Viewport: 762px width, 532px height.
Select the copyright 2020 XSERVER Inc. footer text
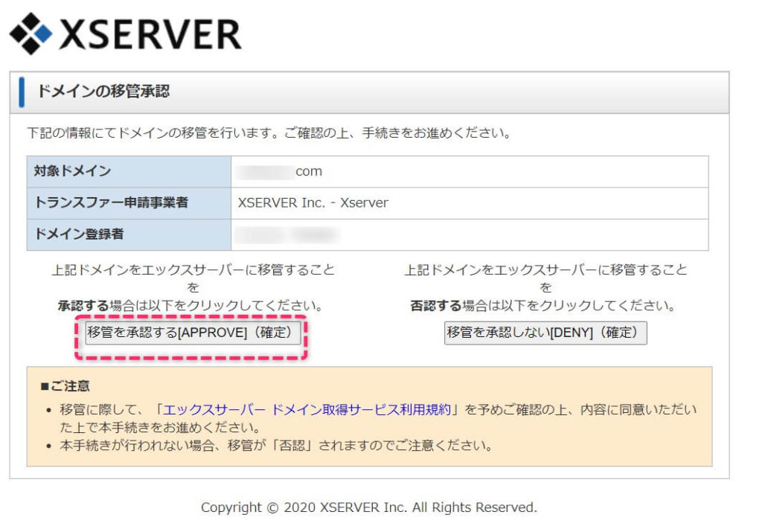tap(369, 507)
